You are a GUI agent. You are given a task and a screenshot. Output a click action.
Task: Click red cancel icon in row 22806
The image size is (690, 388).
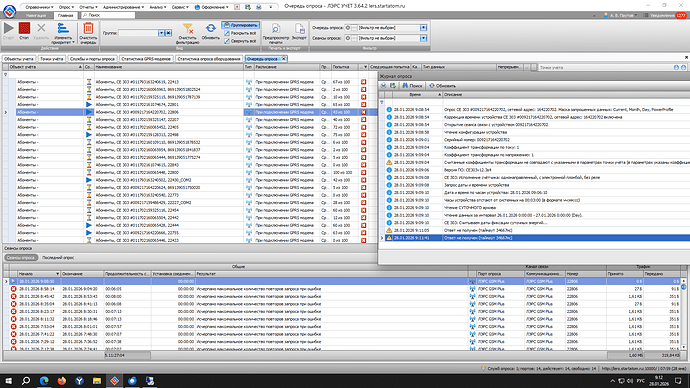click(363, 112)
